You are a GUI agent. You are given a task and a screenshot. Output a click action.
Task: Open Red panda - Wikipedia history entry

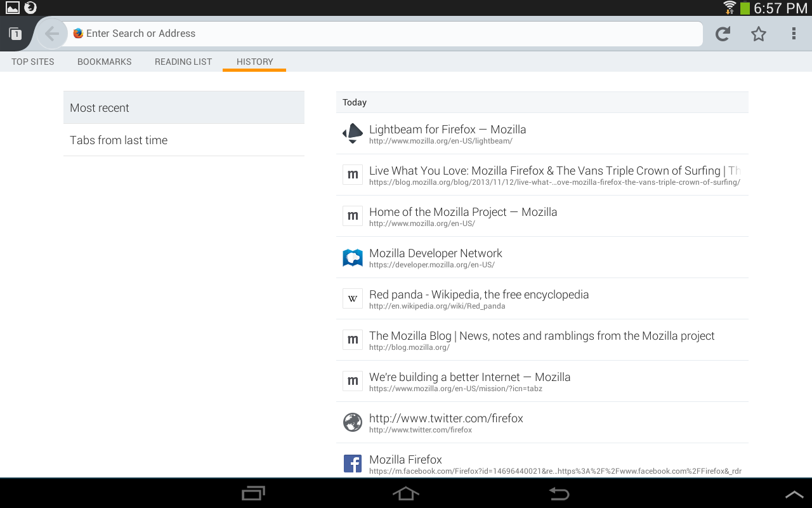pos(542,298)
